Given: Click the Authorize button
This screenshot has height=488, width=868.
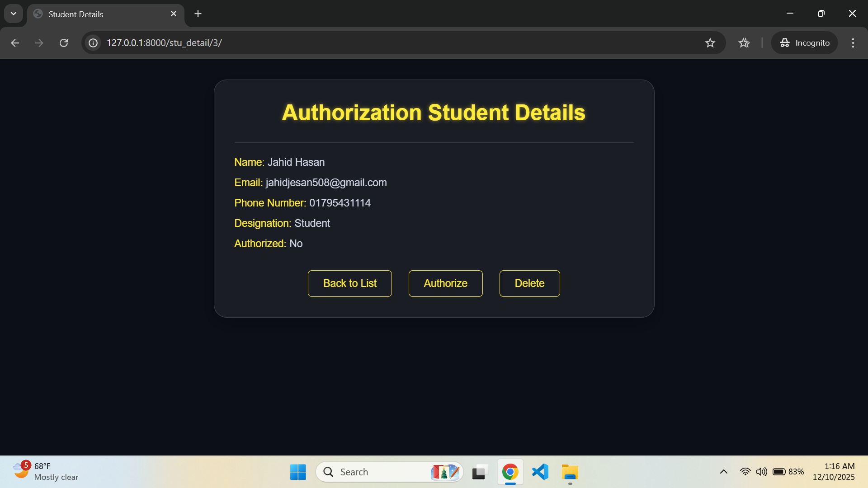Looking at the screenshot, I should tap(445, 283).
